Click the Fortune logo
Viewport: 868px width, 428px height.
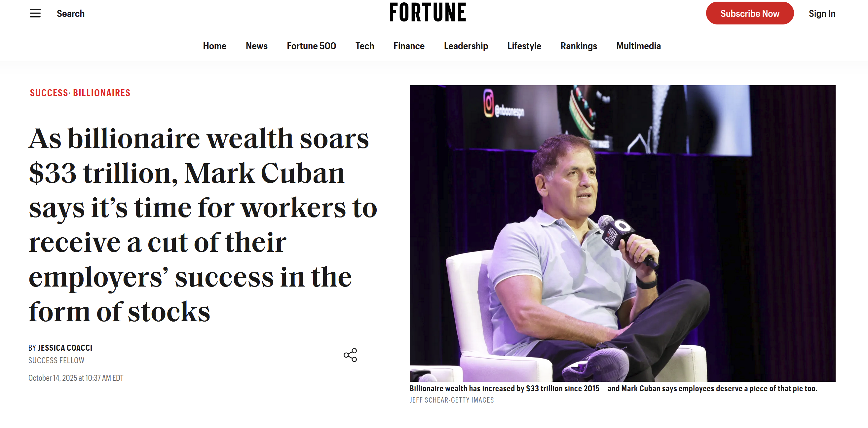pos(428,13)
